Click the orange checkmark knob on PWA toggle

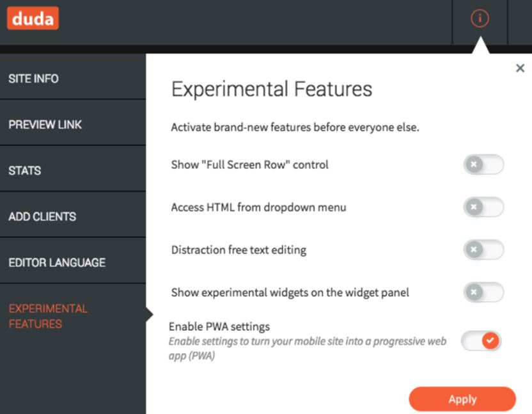tap(490, 340)
